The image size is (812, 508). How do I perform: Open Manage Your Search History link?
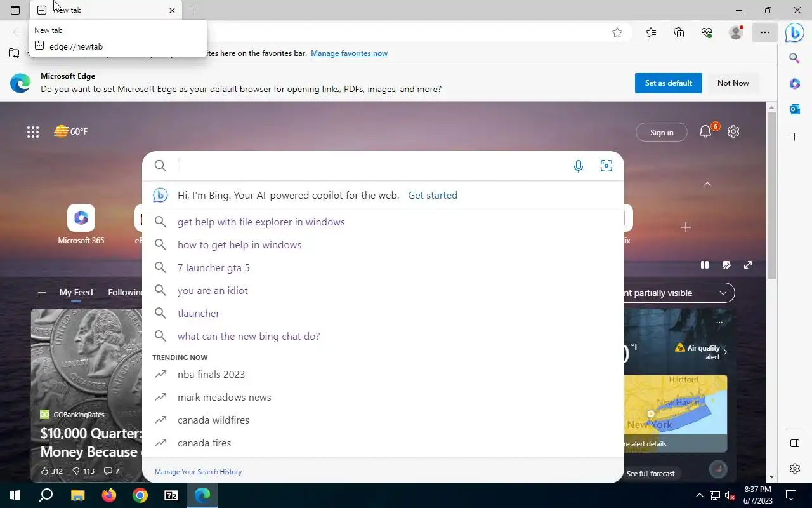click(x=198, y=472)
